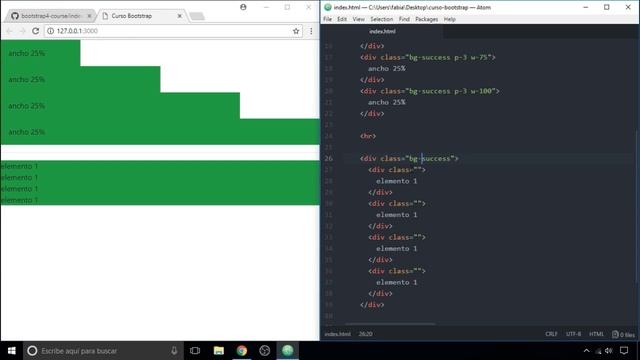Image resolution: width=640 pixels, height=360 pixels.
Task: Click first 'elemento 1' text in browser page
Action: pyautogui.click(x=19, y=166)
